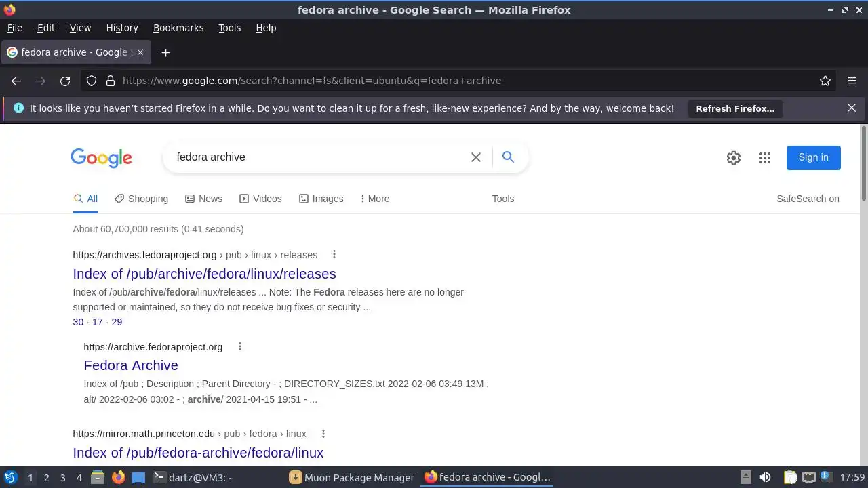The width and height of the screenshot is (868, 488).
Task: Open Index of /pub/fedora-archive/fedora/linux result
Action: pos(198,453)
